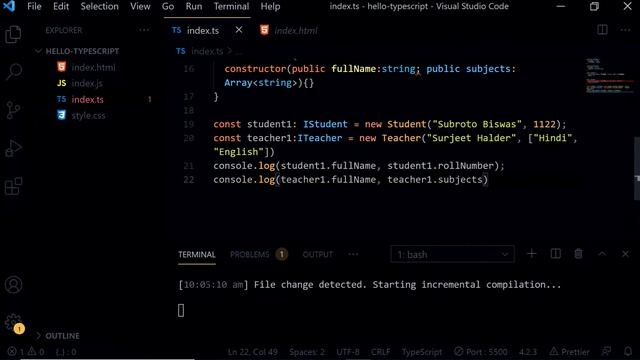Viewport: 640px width, 360px height.
Task: Open style.css in the explorer tree
Action: (88, 116)
